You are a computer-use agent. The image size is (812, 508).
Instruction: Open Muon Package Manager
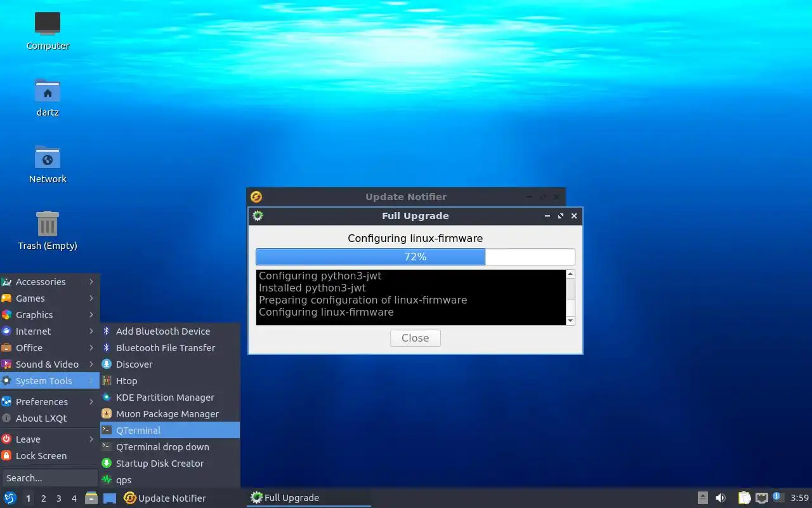pyautogui.click(x=170, y=413)
